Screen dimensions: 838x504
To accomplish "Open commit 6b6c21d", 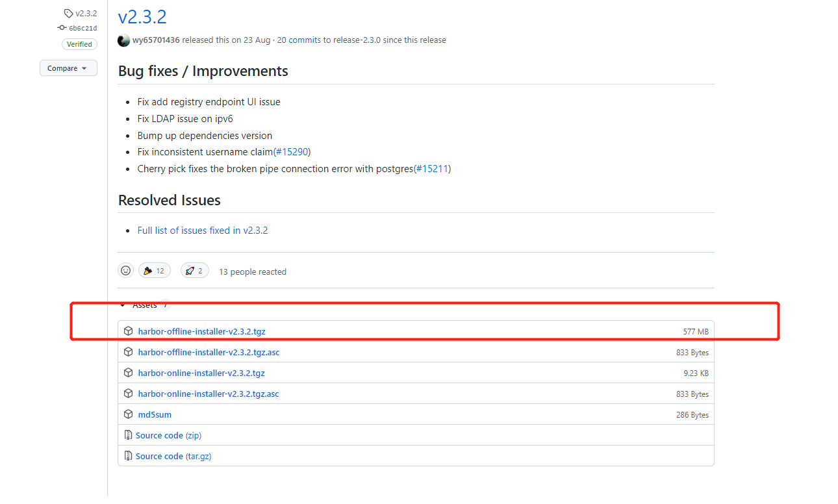I will pos(83,28).
